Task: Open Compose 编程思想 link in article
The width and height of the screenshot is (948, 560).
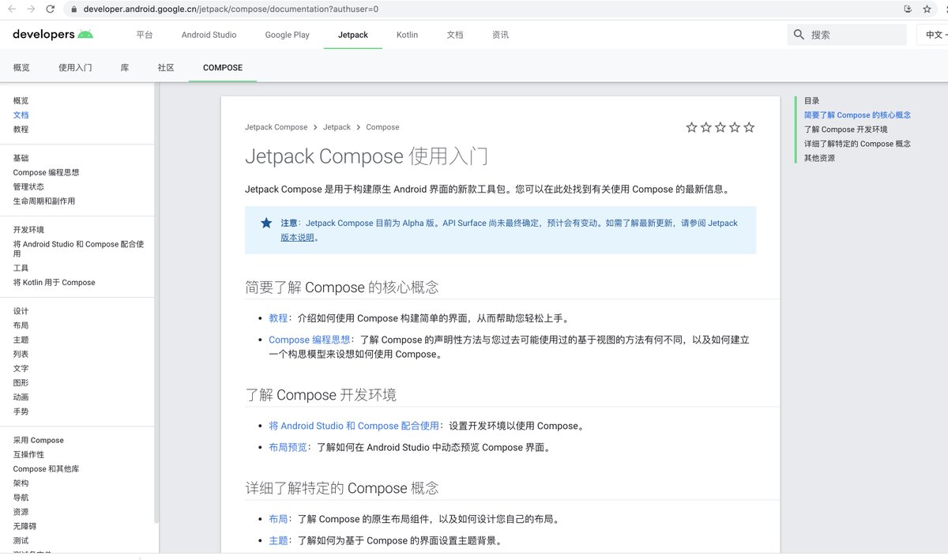Action: coord(309,340)
